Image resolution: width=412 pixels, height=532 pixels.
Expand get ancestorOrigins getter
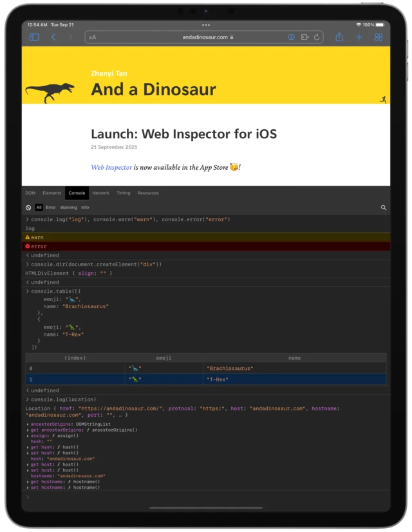28,430
